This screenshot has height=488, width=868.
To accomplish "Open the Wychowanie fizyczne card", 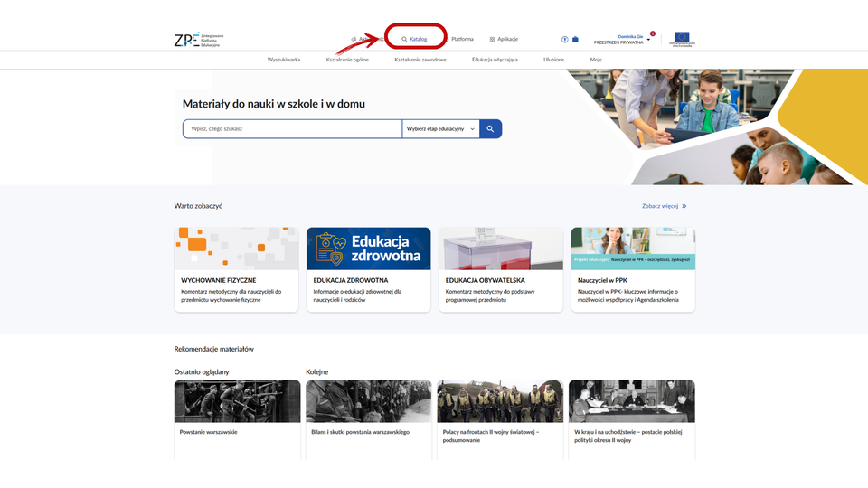I will (236, 269).
